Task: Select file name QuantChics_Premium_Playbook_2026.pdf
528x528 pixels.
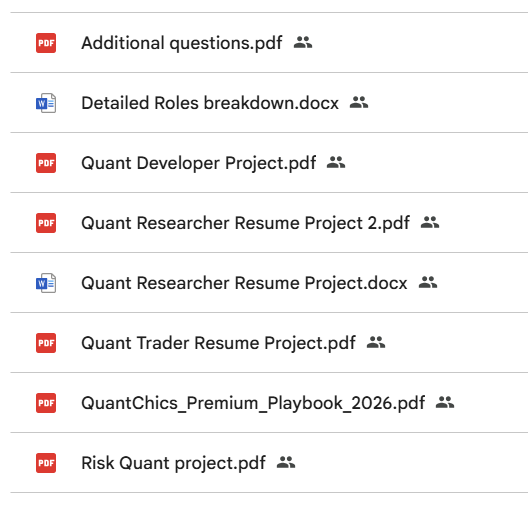Action: click(253, 404)
